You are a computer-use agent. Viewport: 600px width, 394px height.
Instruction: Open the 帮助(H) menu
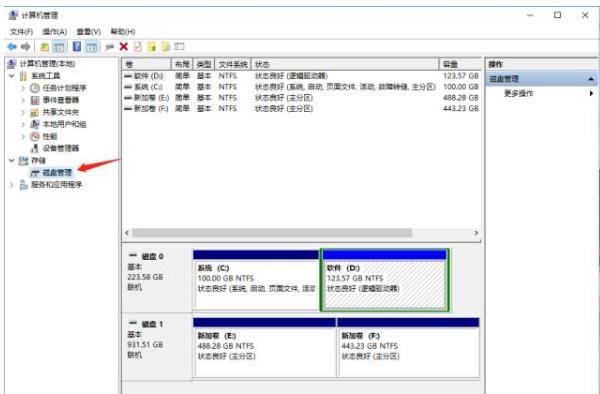pos(123,32)
